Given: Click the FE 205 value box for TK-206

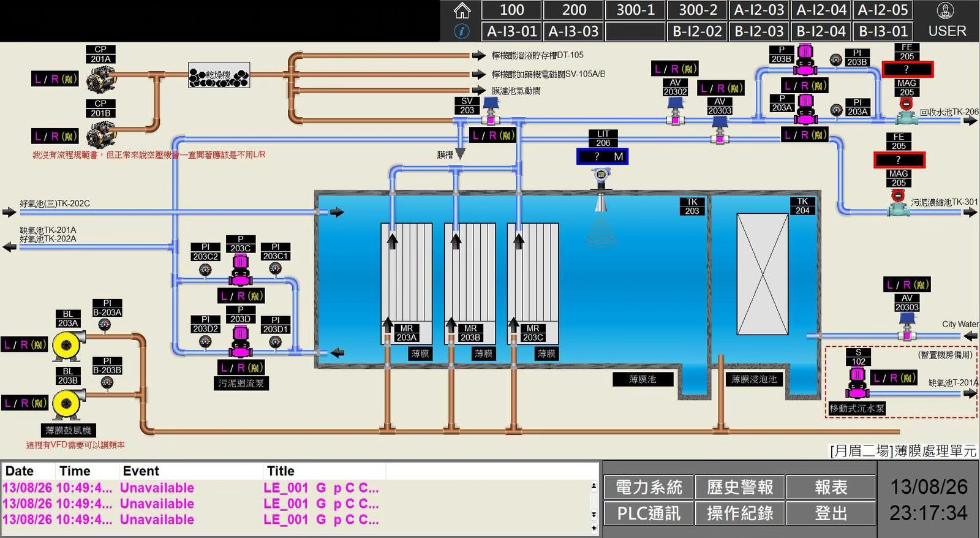Looking at the screenshot, I should (907, 69).
